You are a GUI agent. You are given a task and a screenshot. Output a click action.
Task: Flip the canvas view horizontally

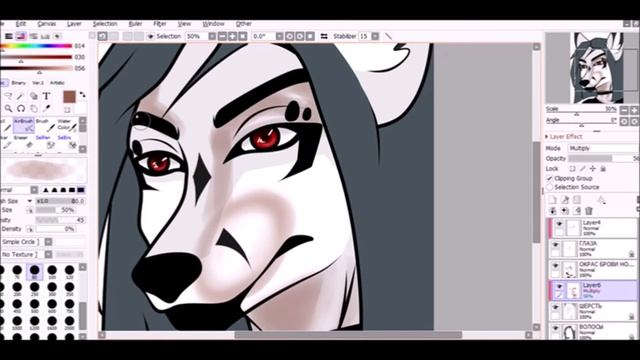(324, 36)
